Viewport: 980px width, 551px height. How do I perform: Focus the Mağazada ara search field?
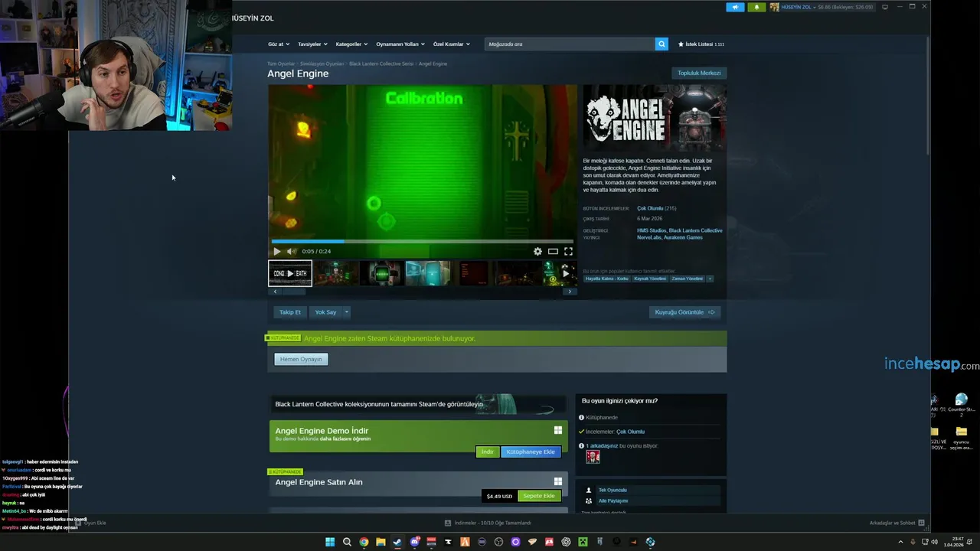click(570, 44)
